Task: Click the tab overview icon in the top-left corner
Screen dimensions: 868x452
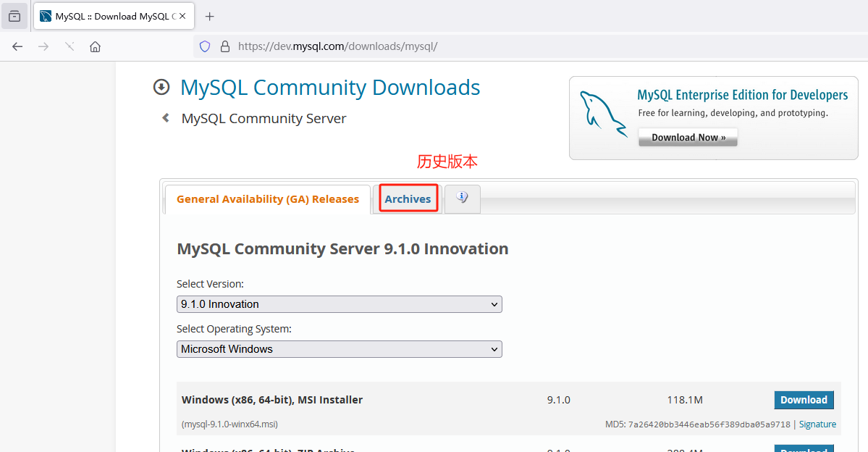Action: [14, 16]
